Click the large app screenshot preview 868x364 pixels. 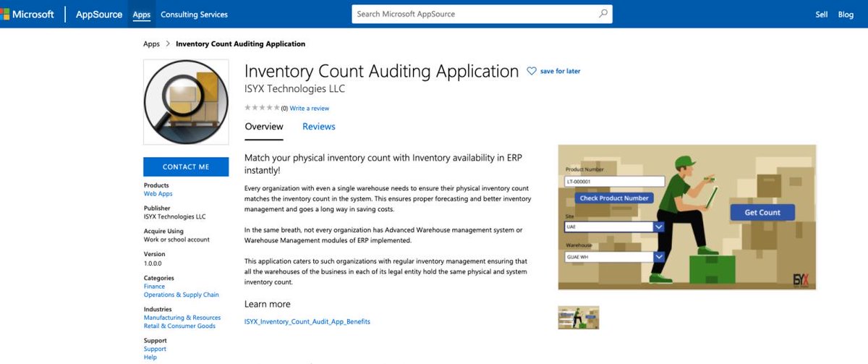[x=687, y=218]
